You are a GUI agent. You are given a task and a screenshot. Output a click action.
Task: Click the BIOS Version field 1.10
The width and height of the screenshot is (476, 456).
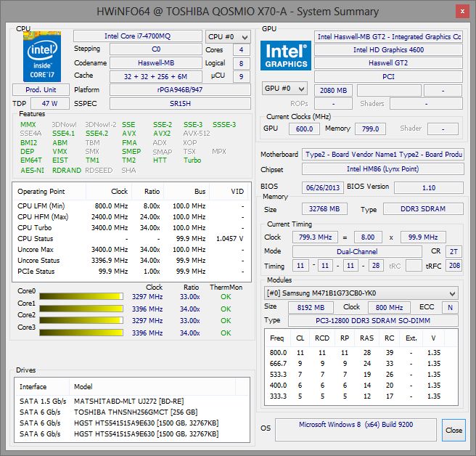pos(429,188)
